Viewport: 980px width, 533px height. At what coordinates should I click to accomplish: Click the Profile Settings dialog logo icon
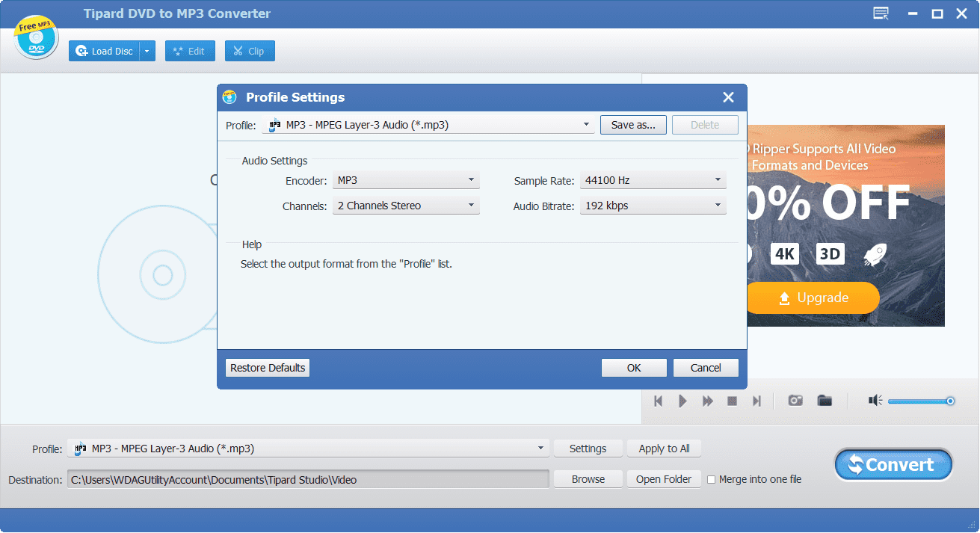pos(230,97)
